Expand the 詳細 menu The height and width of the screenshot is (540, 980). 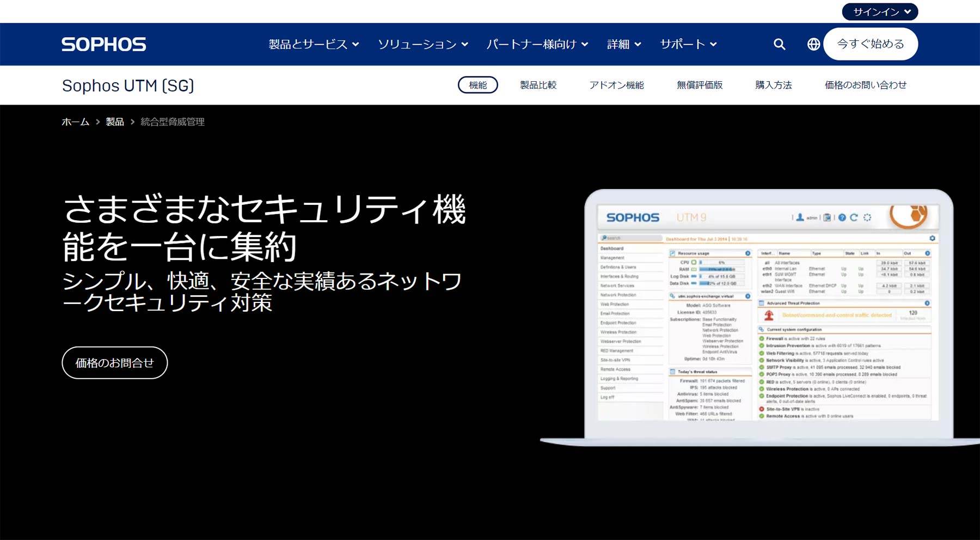point(624,44)
